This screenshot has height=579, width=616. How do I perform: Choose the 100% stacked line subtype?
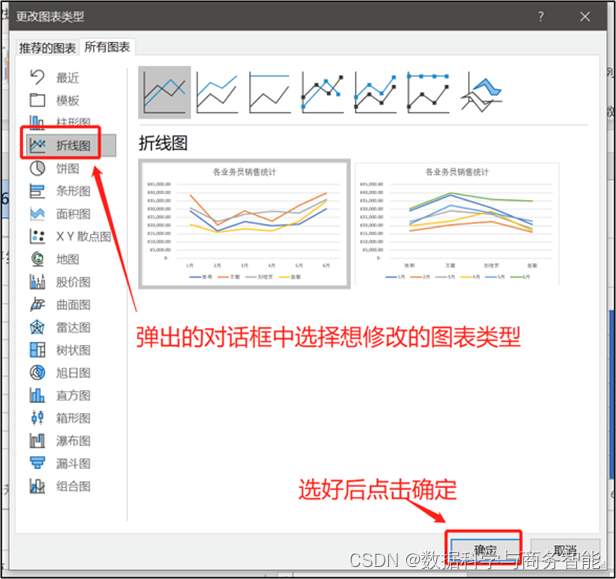click(x=270, y=92)
